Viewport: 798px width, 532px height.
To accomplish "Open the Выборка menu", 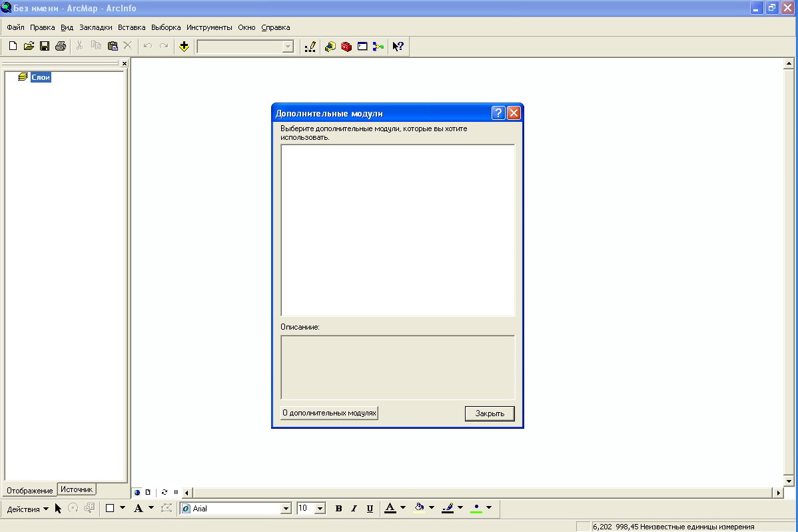I will click(x=166, y=27).
